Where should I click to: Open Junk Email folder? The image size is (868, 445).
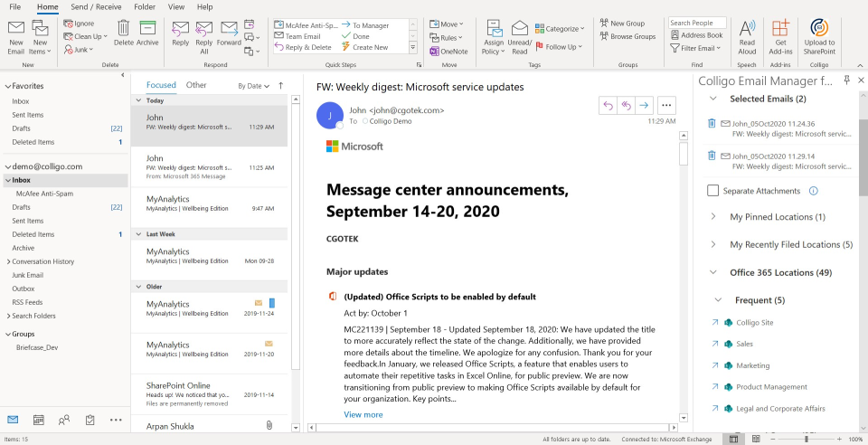[28, 275]
